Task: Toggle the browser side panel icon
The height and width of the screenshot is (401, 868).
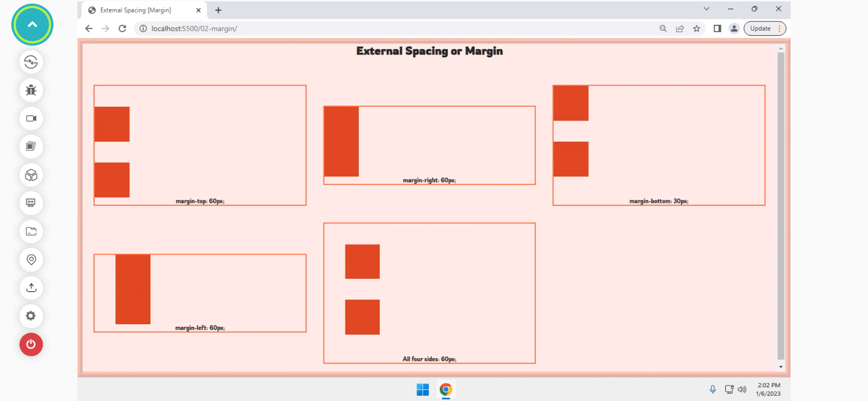Action: tap(717, 29)
